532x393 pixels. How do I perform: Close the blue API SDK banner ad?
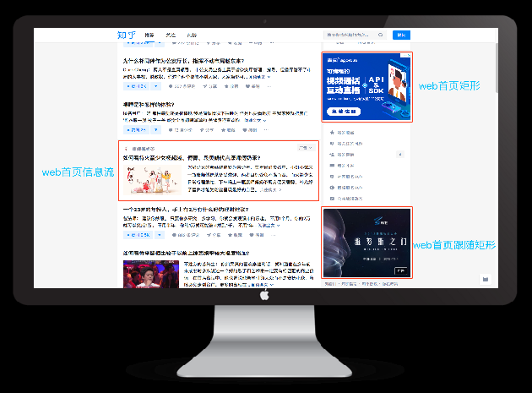coord(407,56)
